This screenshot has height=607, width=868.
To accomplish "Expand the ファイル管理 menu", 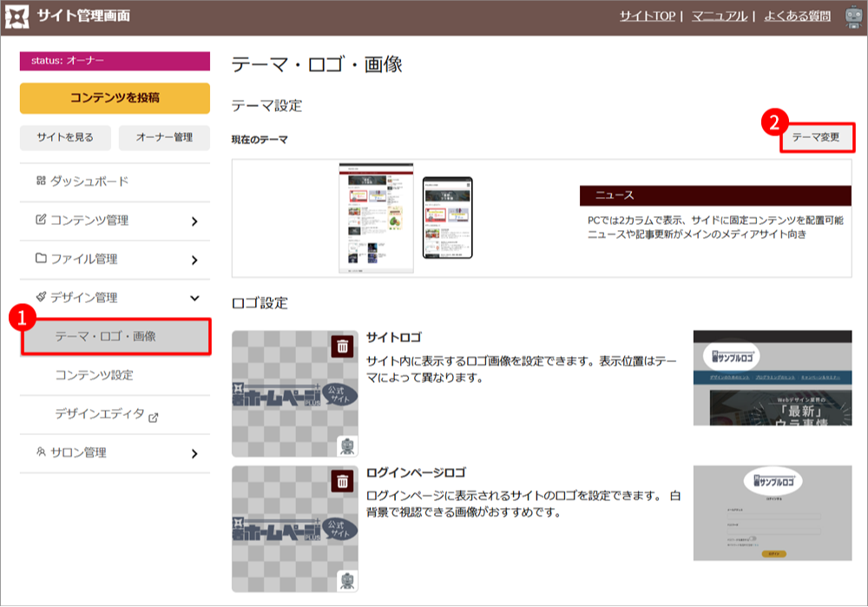I will click(x=115, y=259).
